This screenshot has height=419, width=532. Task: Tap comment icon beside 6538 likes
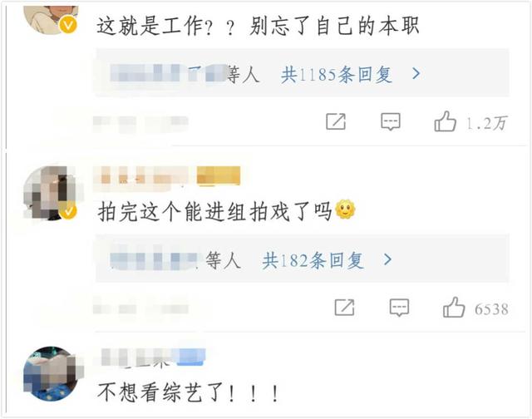(x=399, y=308)
